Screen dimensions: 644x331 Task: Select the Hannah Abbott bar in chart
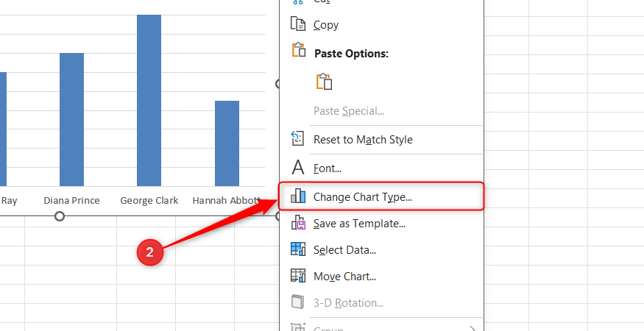point(227,143)
